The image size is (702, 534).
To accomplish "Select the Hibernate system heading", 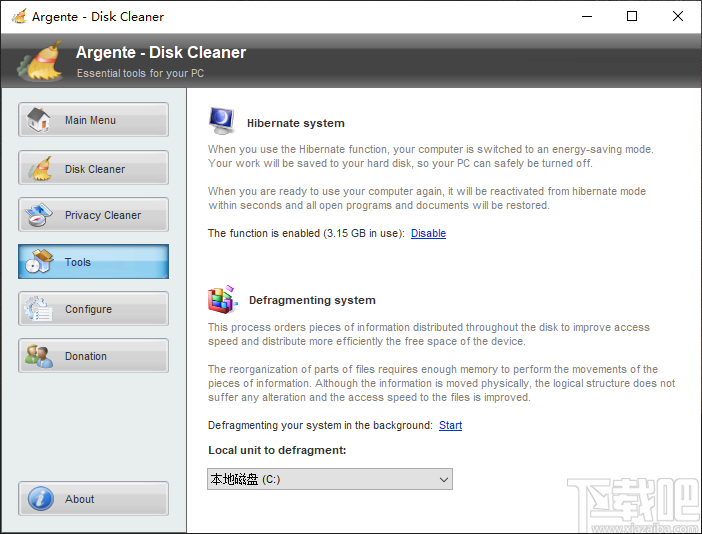I will coord(295,123).
